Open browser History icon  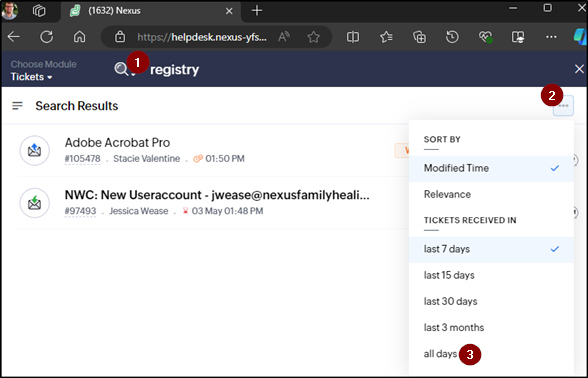[452, 37]
